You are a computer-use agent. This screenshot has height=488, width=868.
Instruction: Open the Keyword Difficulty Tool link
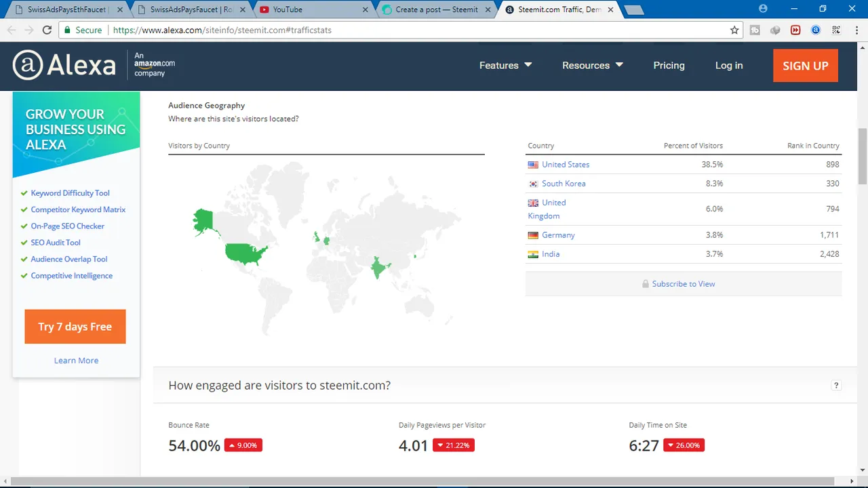point(70,193)
